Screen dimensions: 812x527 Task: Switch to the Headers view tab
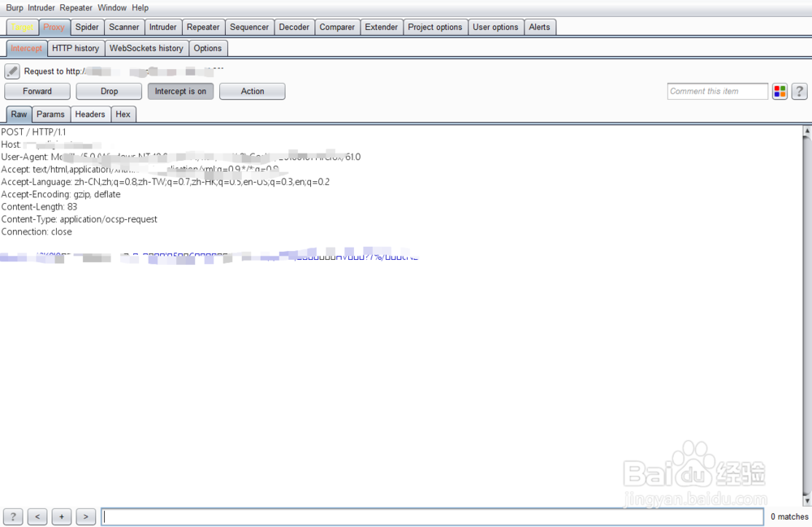(90, 114)
